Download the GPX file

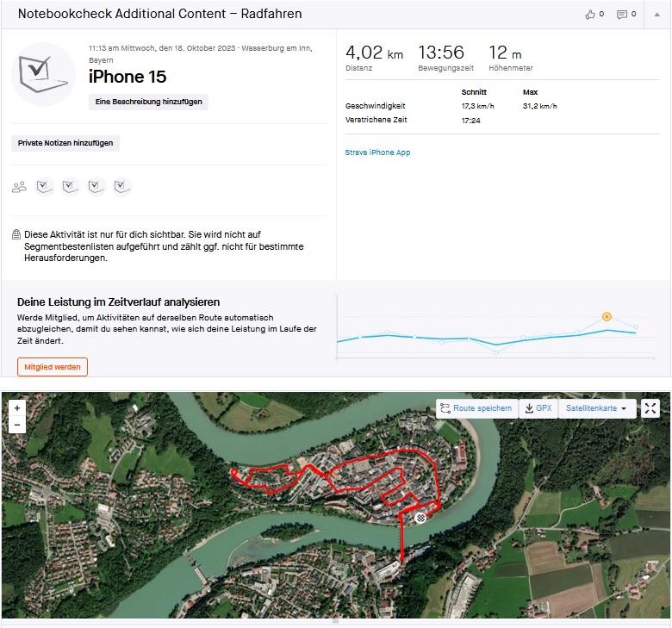(538, 408)
